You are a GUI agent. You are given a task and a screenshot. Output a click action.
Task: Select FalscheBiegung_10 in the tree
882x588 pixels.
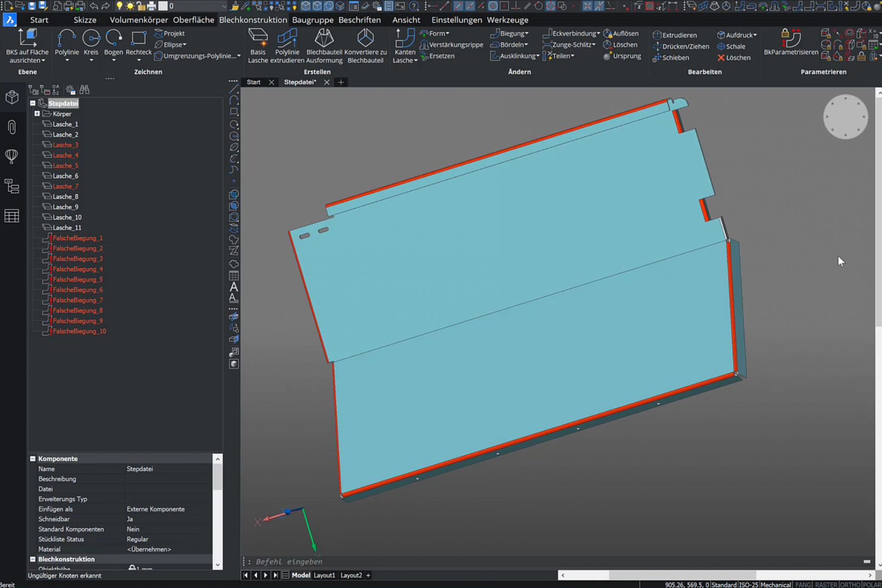pos(79,331)
